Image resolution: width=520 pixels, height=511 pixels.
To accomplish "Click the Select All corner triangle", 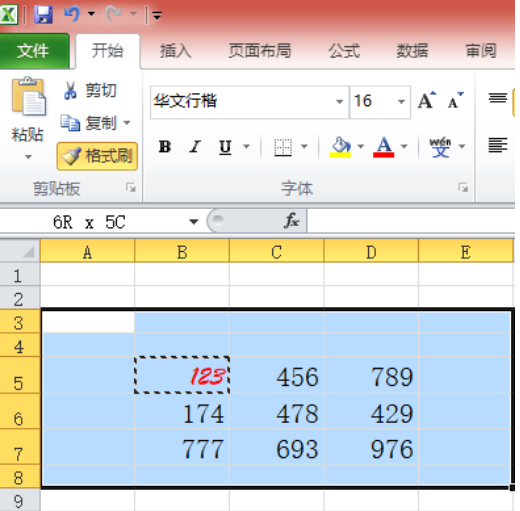I will click(20, 251).
